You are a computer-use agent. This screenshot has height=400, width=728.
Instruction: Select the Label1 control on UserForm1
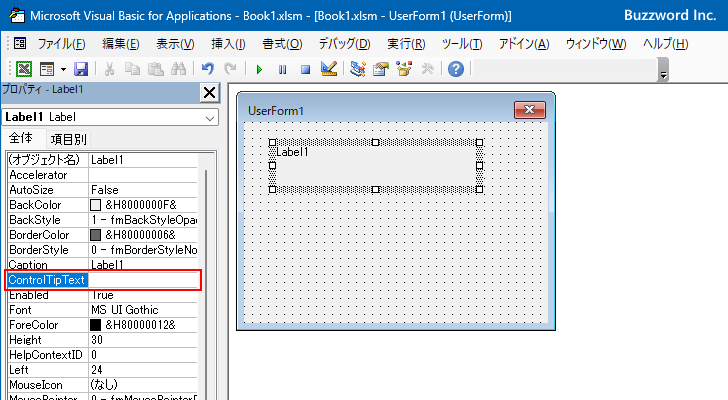pyautogui.click(x=376, y=166)
